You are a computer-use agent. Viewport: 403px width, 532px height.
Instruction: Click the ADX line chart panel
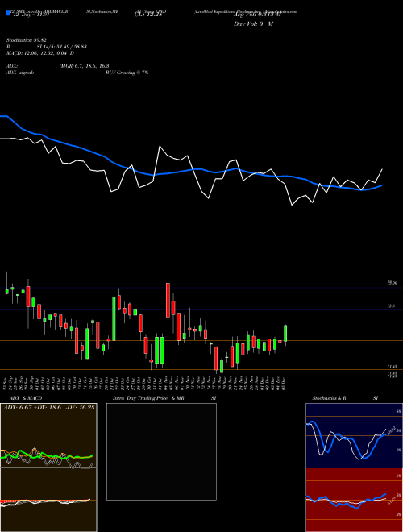[x=48, y=435]
